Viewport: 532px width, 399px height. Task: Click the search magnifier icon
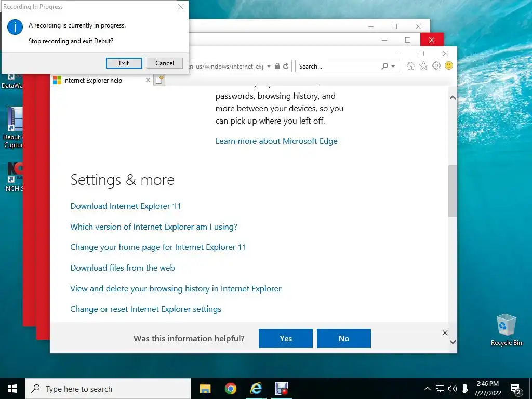[384, 66]
